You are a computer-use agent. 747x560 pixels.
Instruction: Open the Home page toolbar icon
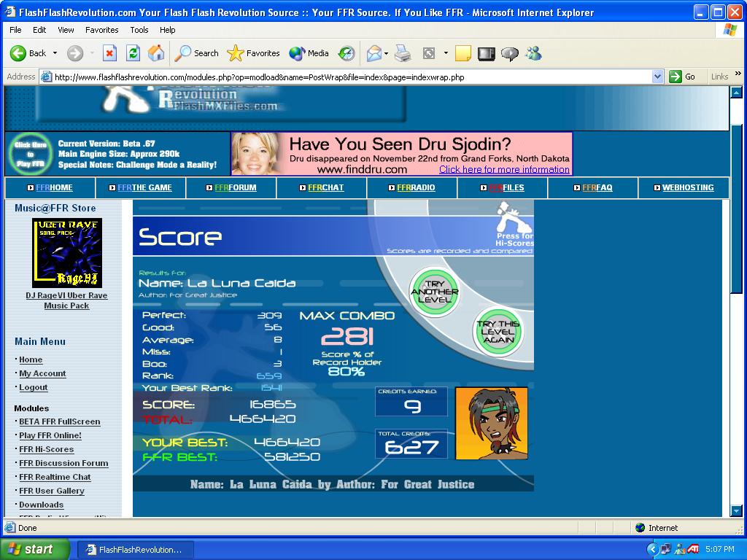[156, 53]
